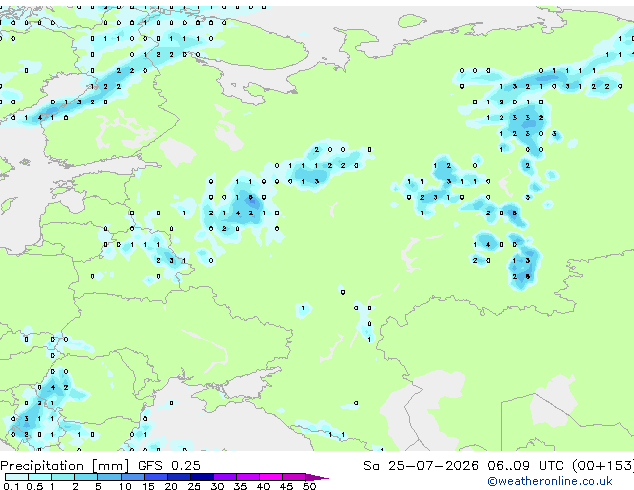Select the 1–2 mm legend swatch
Image resolution: width=634 pixels, height=490 pixels.
[x=63, y=477]
